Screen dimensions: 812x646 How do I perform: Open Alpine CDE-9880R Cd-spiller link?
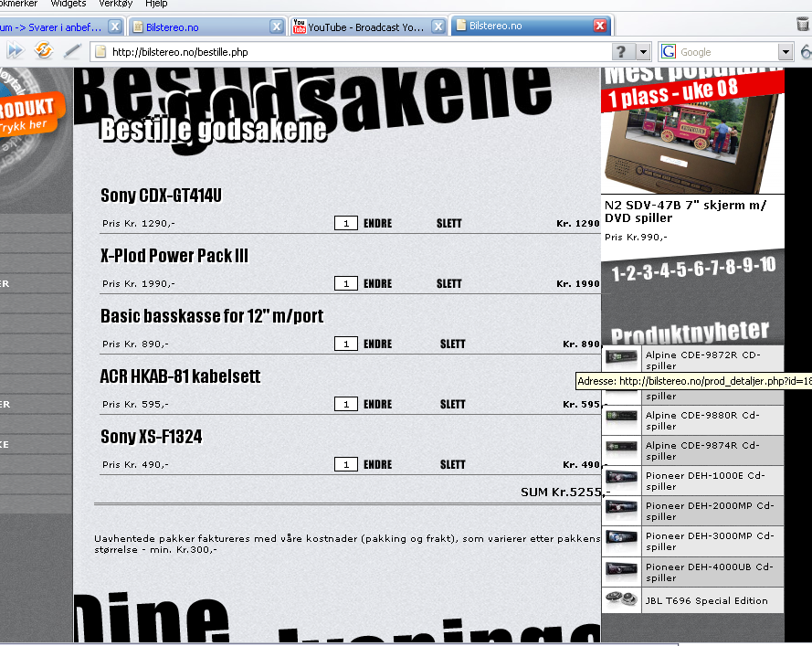tap(702, 420)
